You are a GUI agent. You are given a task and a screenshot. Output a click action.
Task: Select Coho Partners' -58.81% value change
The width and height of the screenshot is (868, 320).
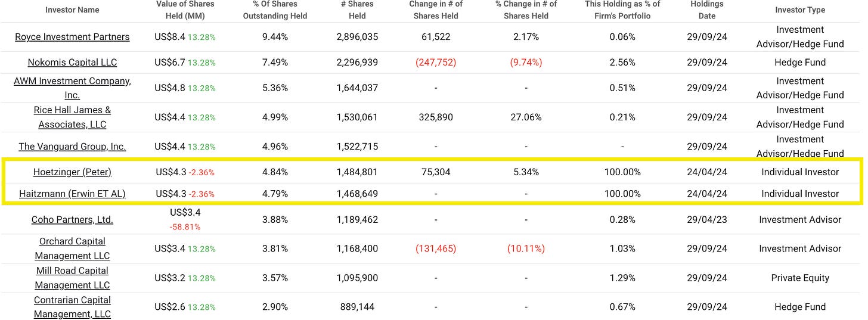185,227
